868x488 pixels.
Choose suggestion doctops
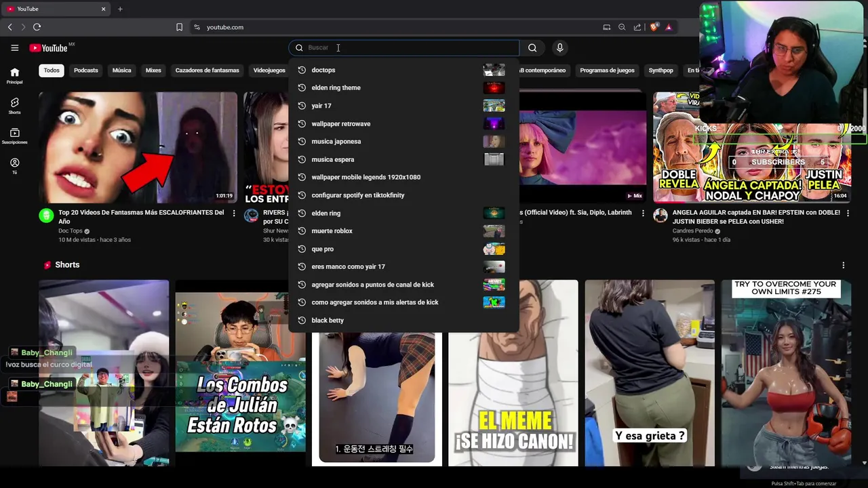pyautogui.click(x=403, y=70)
